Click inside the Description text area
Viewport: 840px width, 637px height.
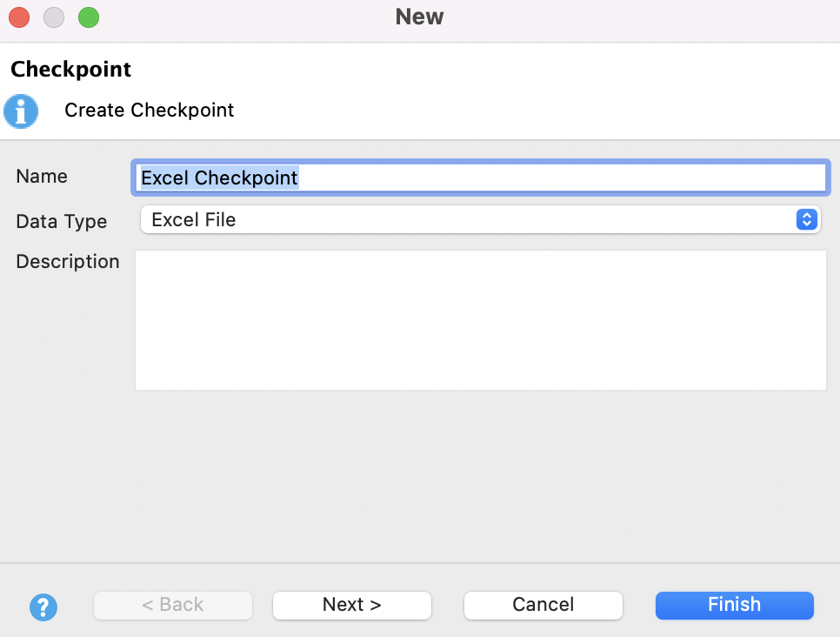[x=480, y=320]
